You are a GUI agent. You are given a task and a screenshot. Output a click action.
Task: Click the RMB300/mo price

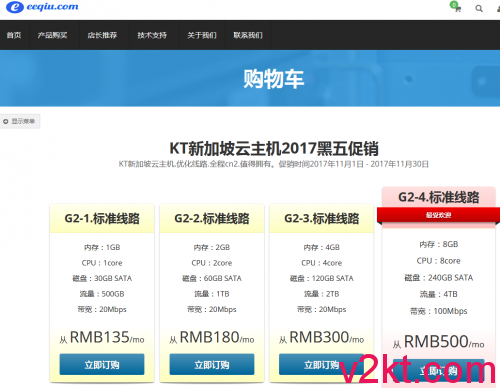[322, 337]
